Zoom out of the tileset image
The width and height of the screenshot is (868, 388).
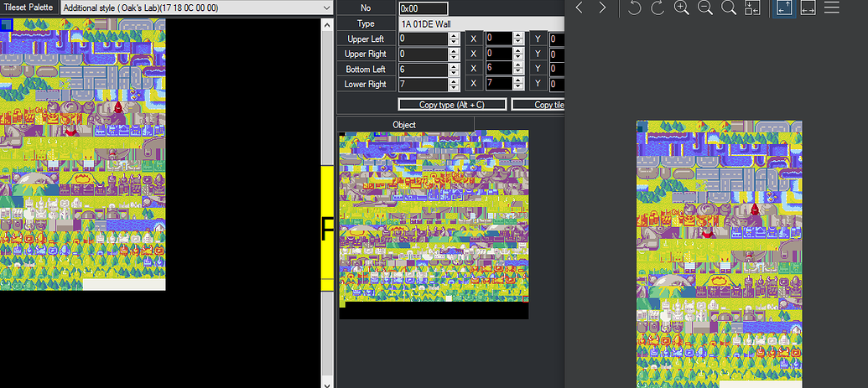coord(705,8)
